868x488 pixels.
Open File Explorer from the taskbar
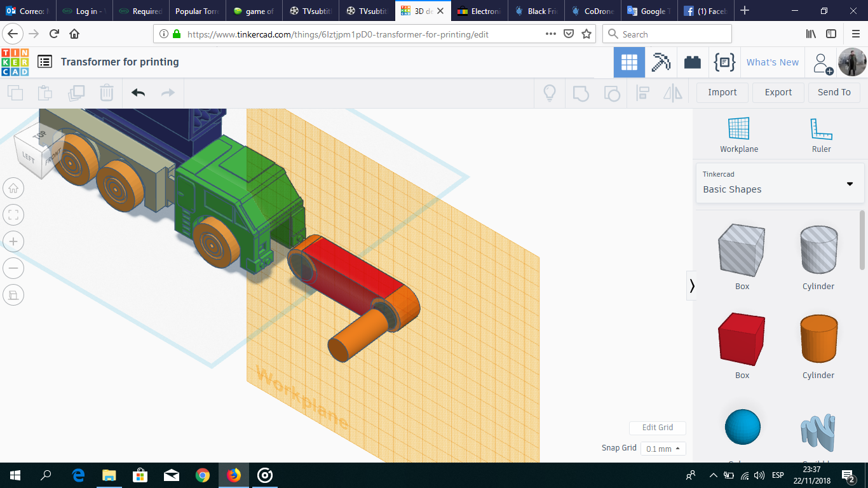[109, 475]
